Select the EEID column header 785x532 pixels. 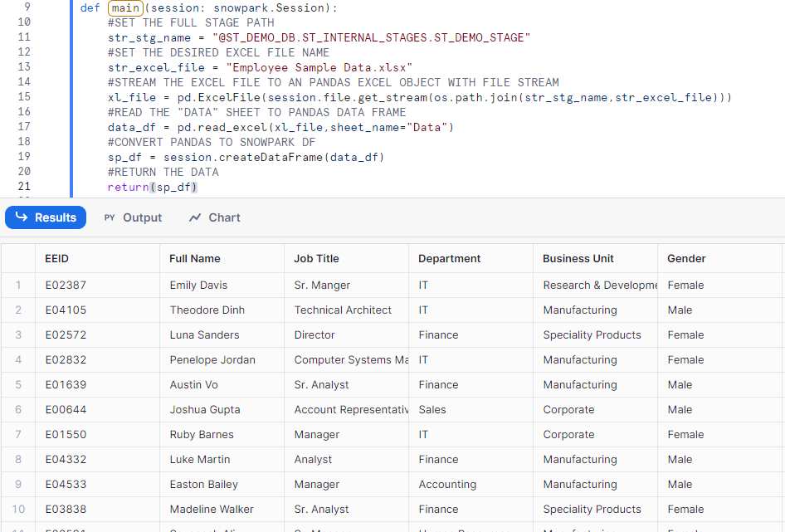(57, 258)
